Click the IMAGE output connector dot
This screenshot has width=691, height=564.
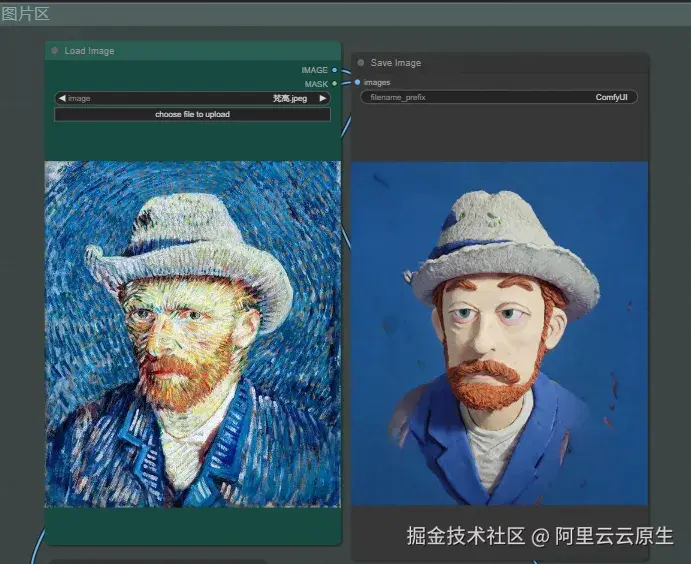(334, 70)
